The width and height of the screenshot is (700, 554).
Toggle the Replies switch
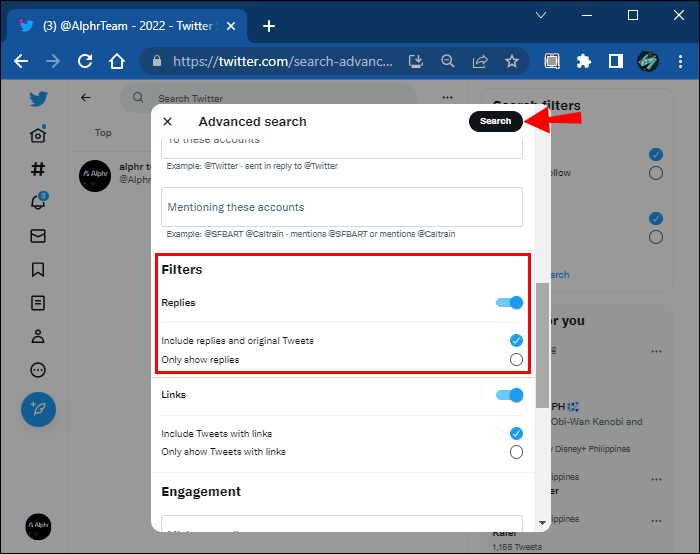point(509,303)
